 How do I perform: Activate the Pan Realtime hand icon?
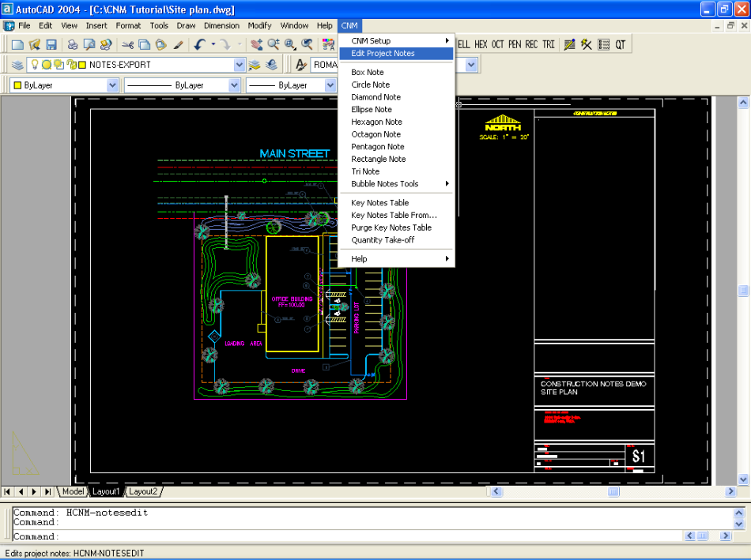coord(257,45)
